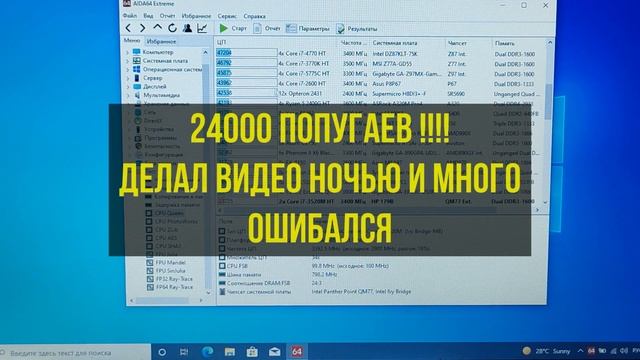640x360 pixels.
Task: Open the graph chart toolbar icon
Action: point(202,28)
